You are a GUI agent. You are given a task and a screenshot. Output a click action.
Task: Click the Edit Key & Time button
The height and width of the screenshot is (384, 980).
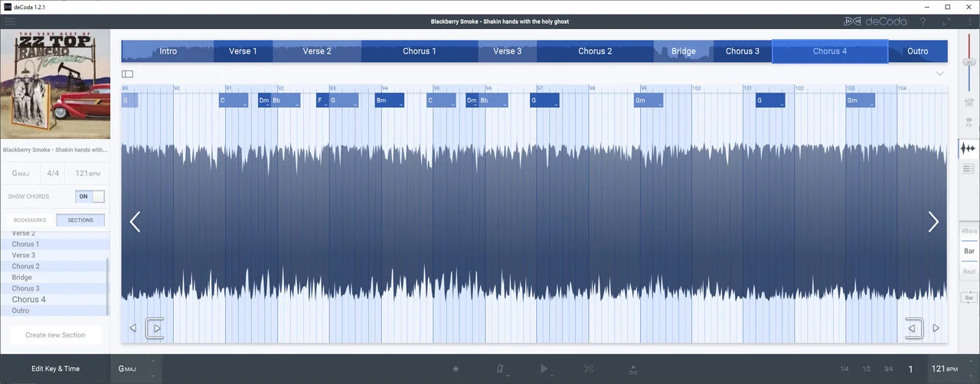click(x=55, y=369)
